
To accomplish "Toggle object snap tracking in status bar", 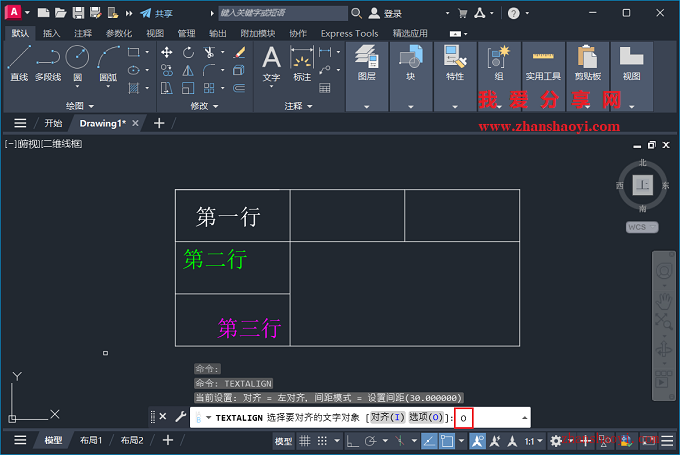I will [x=429, y=441].
